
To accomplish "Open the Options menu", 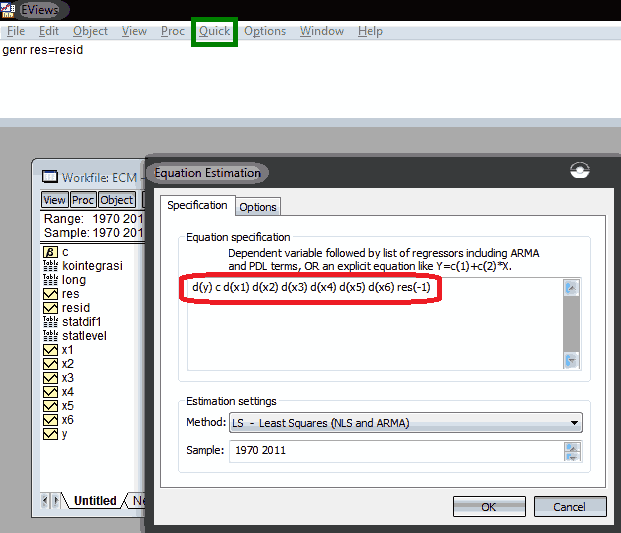I will [x=265, y=31].
